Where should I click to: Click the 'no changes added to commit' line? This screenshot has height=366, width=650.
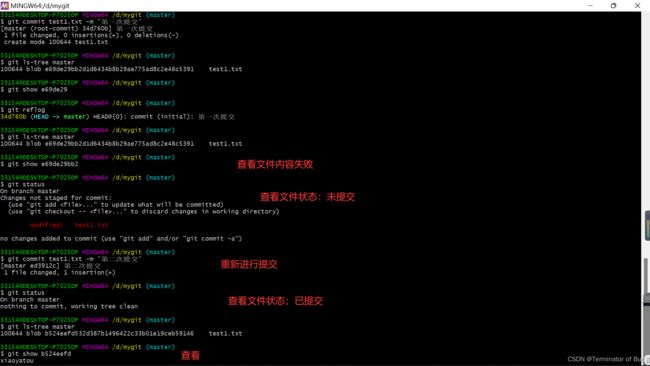pyautogui.click(x=121, y=238)
